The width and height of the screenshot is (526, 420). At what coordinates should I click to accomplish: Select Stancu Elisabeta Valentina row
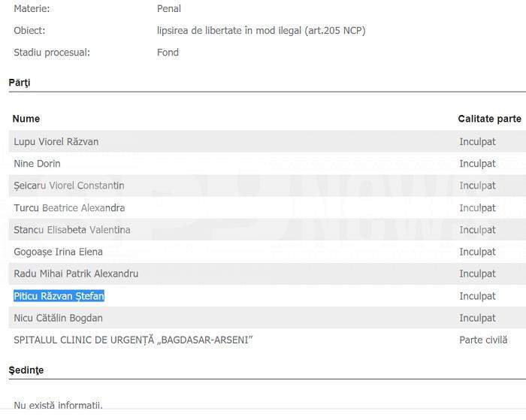point(72,230)
